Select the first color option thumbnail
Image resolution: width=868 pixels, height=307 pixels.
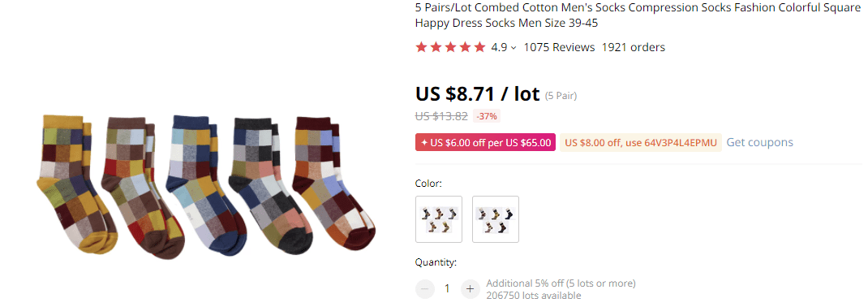pos(438,219)
